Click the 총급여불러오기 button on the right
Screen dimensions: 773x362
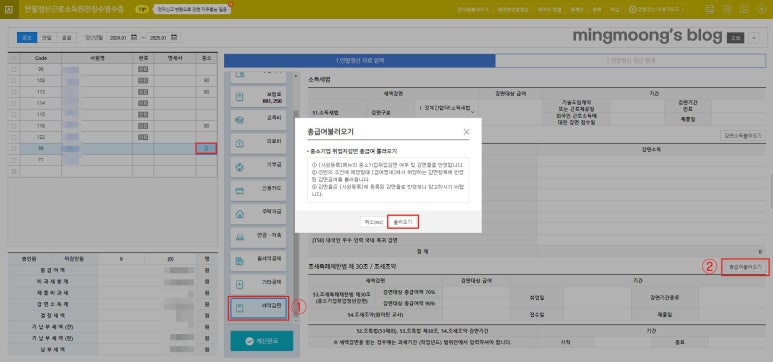pos(744,267)
